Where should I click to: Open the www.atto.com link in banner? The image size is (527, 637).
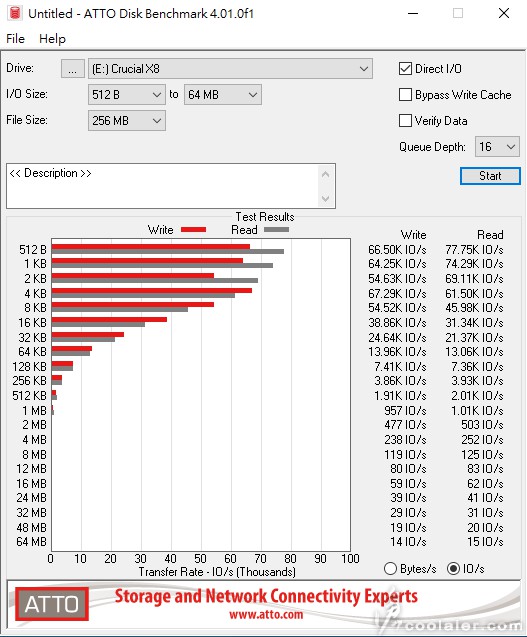tap(266, 614)
